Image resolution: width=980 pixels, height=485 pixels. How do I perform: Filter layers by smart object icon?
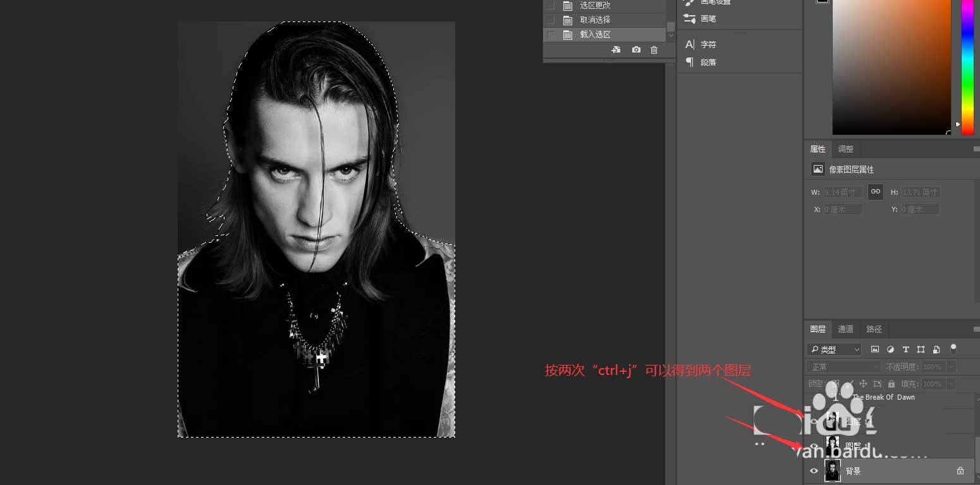(936, 349)
